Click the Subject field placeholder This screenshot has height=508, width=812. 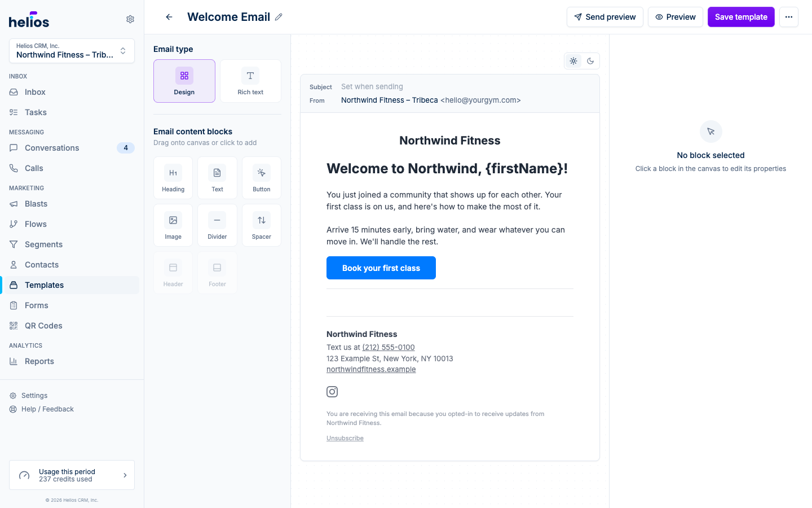(372, 86)
